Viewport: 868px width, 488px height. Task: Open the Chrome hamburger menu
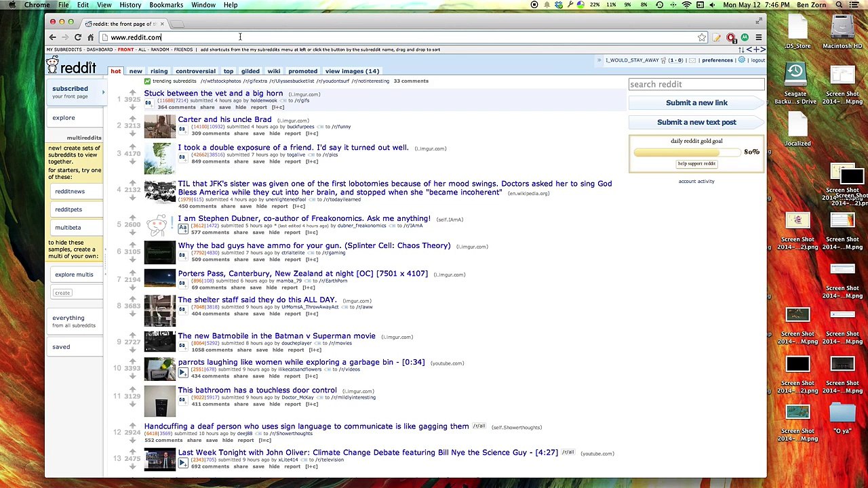(758, 37)
